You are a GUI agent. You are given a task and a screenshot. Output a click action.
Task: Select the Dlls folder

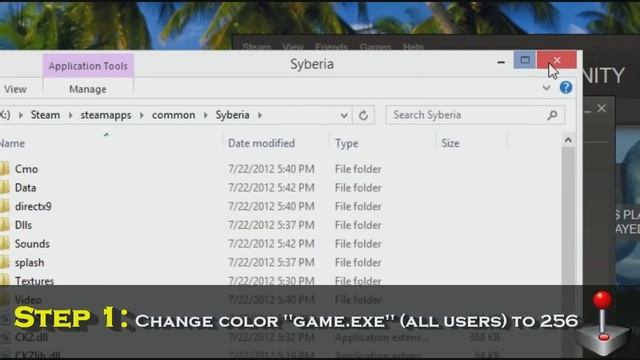pyautogui.click(x=23, y=225)
